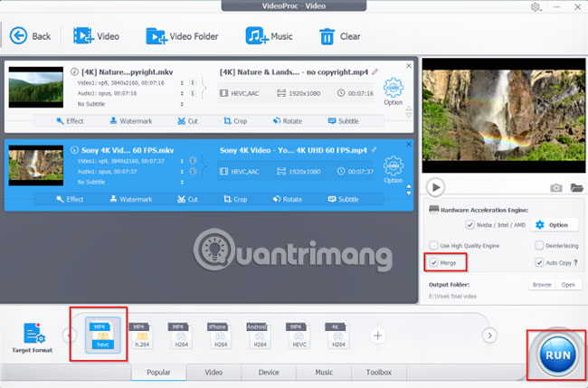The width and height of the screenshot is (588, 388).
Task: Take a snapshot with camera icon
Action: (x=555, y=188)
